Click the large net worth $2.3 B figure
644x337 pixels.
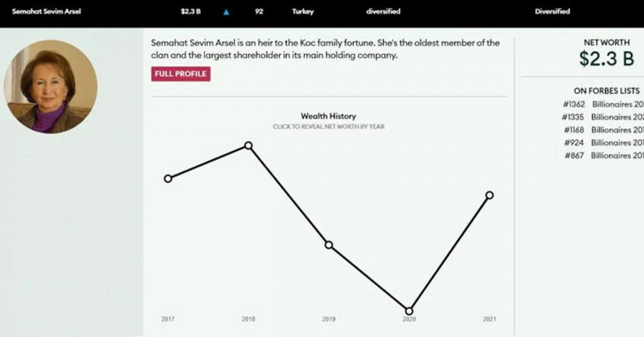606,59
